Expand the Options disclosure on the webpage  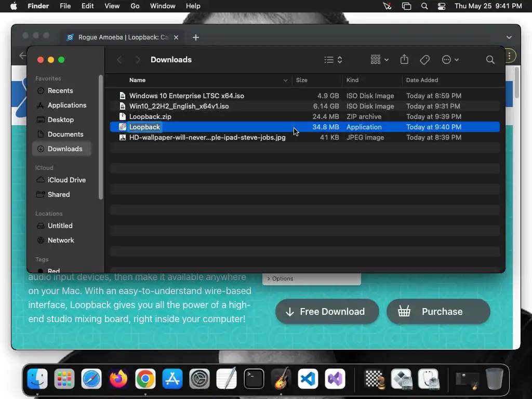tap(280, 278)
